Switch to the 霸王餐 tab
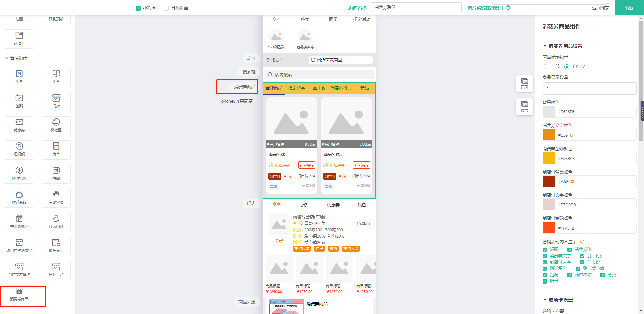The width and height of the screenshot is (644, 314). click(x=319, y=88)
